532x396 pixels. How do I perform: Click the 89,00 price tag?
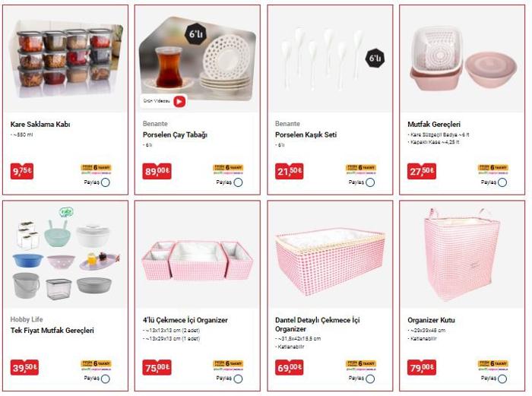click(157, 171)
